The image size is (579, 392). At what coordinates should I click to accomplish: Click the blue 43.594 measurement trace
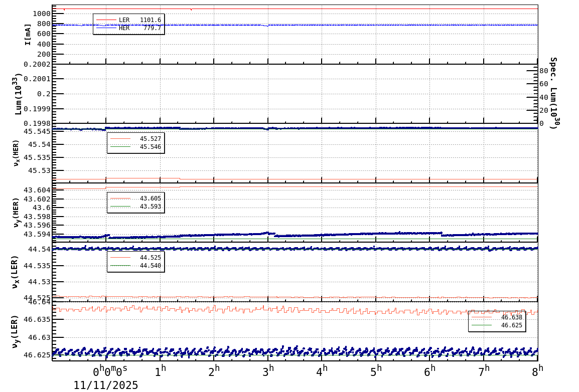point(301,233)
